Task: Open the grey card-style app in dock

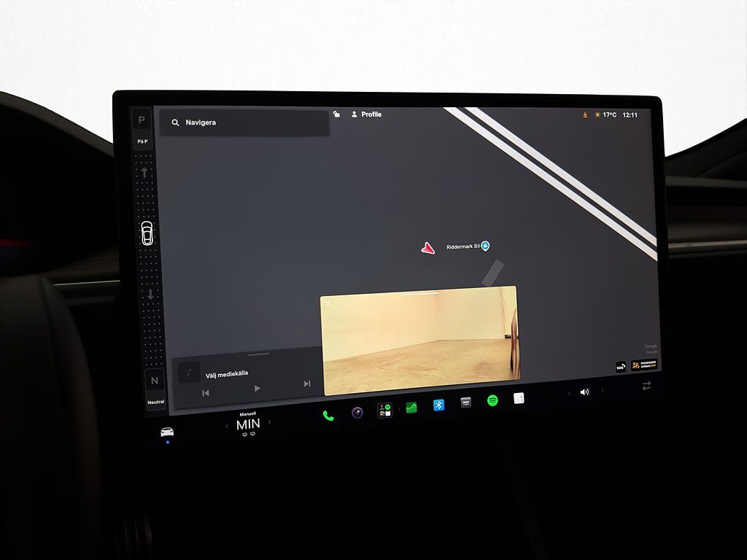Action: pyautogui.click(x=466, y=402)
